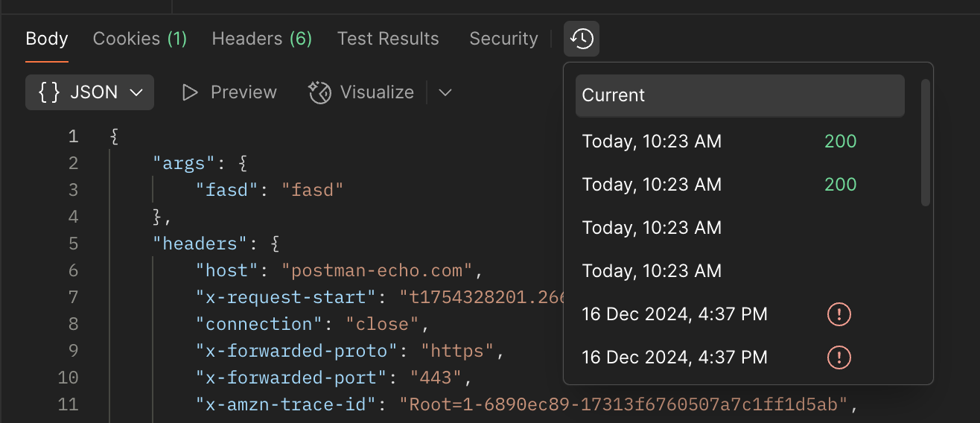Open the response history clock icon
980x423 pixels.
(x=582, y=39)
